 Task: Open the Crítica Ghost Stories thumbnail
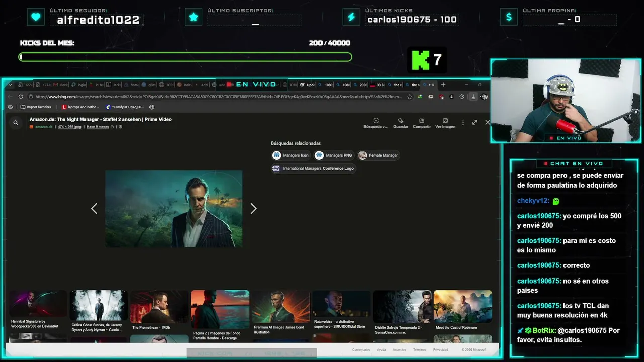pyautogui.click(x=98, y=305)
